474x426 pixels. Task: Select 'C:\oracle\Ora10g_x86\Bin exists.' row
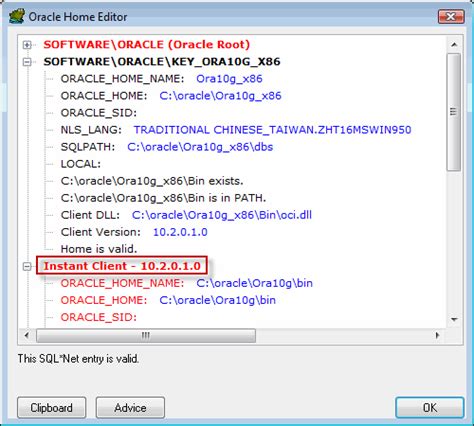tap(152, 181)
